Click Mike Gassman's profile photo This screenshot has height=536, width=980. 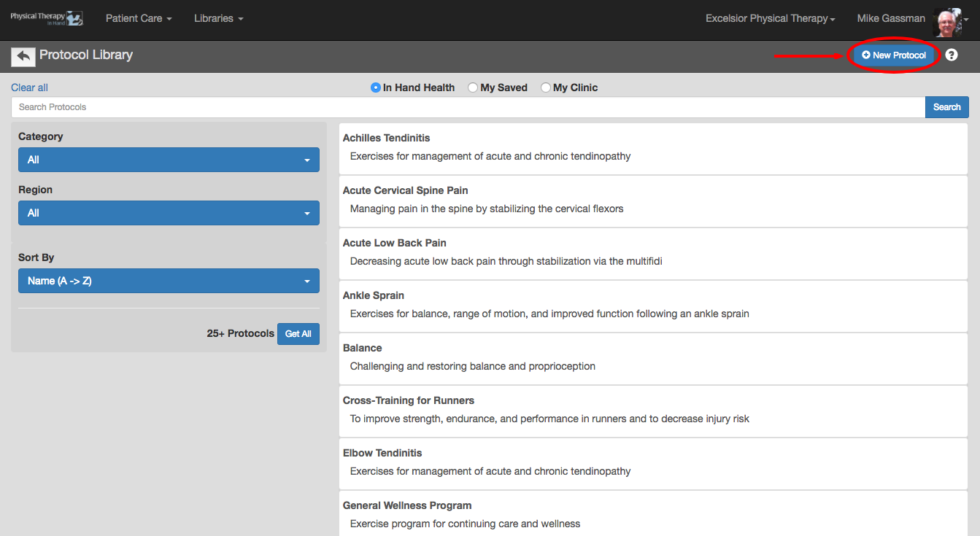[947, 20]
